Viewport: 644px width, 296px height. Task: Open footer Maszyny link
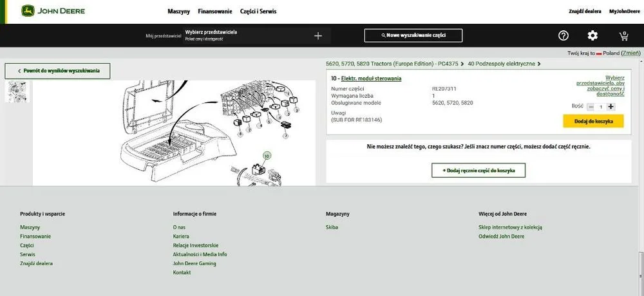coord(30,227)
